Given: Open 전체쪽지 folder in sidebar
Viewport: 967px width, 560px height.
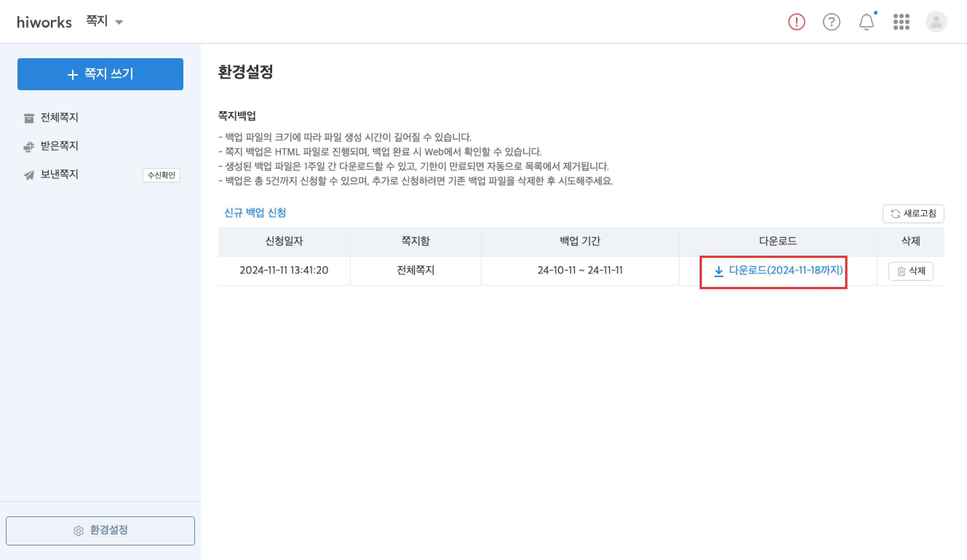Looking at the screenshot, I should coord(59,117).
